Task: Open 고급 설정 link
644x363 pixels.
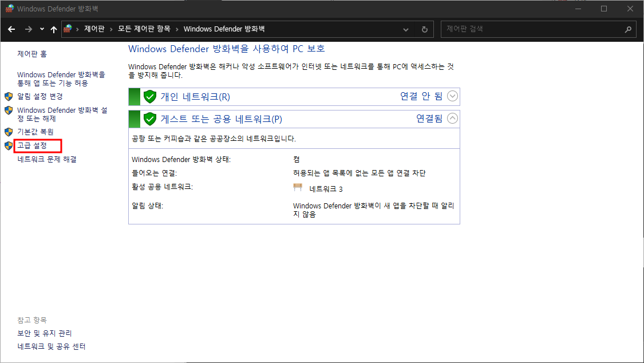Action: click(32, 146)
